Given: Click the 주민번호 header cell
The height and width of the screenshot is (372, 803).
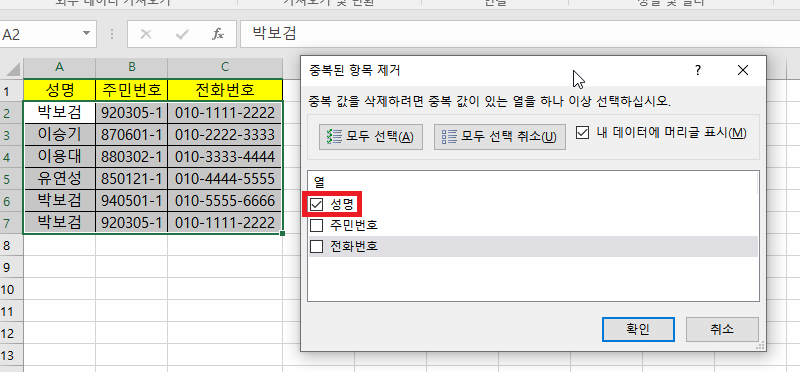Looking at the screenshot, I should click(x=132, y=90).
